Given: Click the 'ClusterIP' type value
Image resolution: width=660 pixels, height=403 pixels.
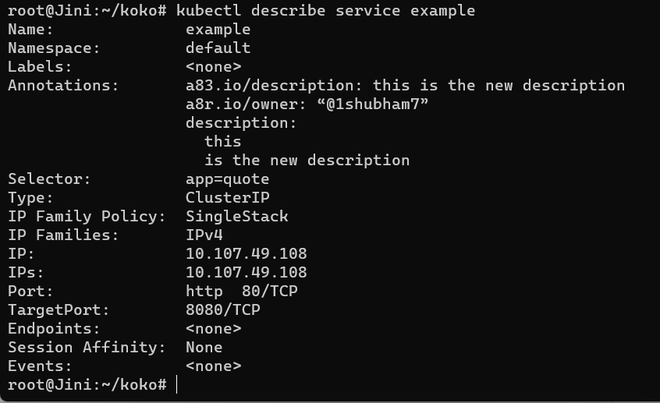Looking at the screenshot, I should (x=227, y=197).
